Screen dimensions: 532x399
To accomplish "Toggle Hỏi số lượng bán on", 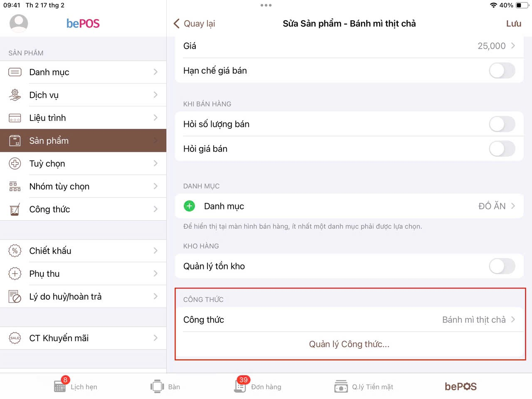I will [x=502, y=124].
